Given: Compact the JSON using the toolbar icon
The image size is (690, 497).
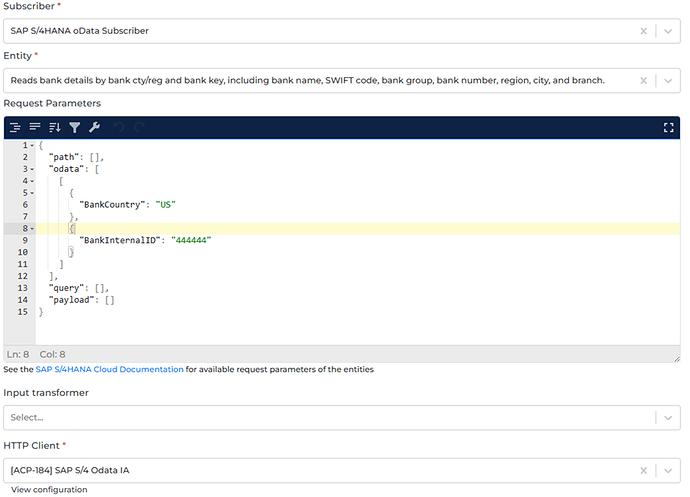Looking at the screenshot, I should tap(35, 127).
